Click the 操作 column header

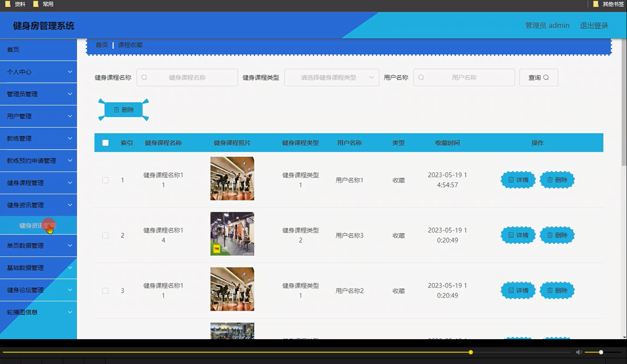(537, 143)
